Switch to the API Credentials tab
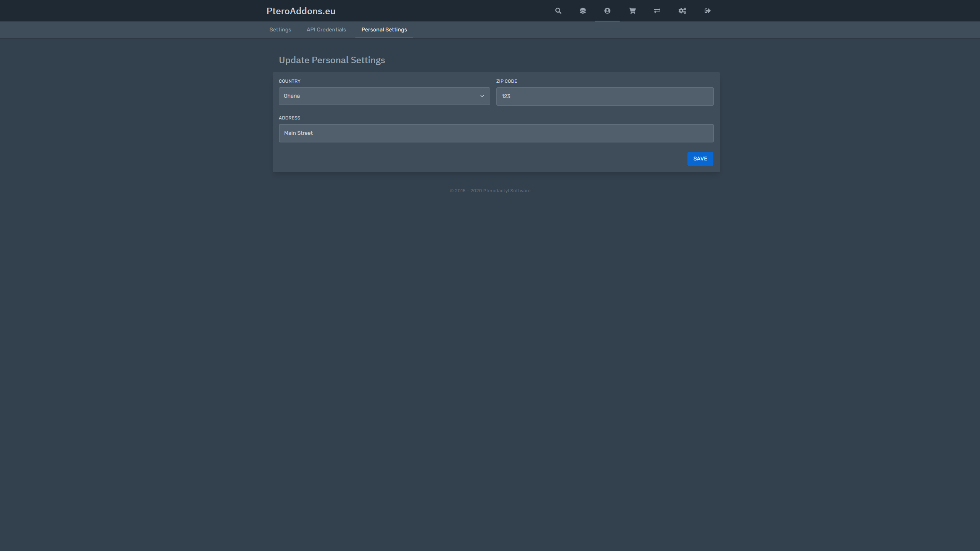 coord(326,29)
